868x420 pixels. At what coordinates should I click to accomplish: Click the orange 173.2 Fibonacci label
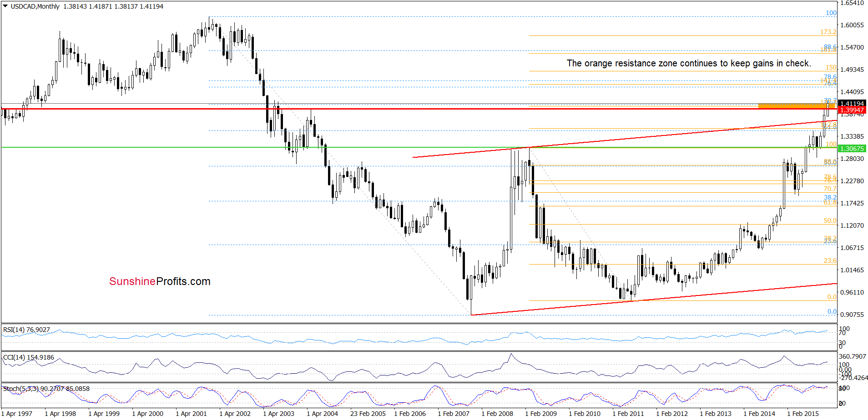(828, 32)
